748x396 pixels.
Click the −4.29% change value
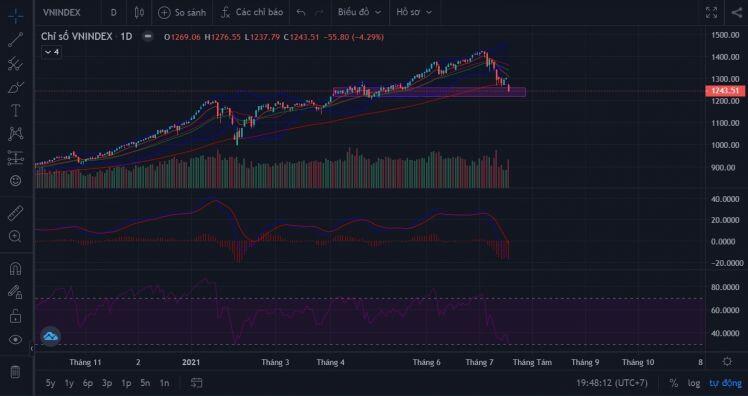coord(367,37)
